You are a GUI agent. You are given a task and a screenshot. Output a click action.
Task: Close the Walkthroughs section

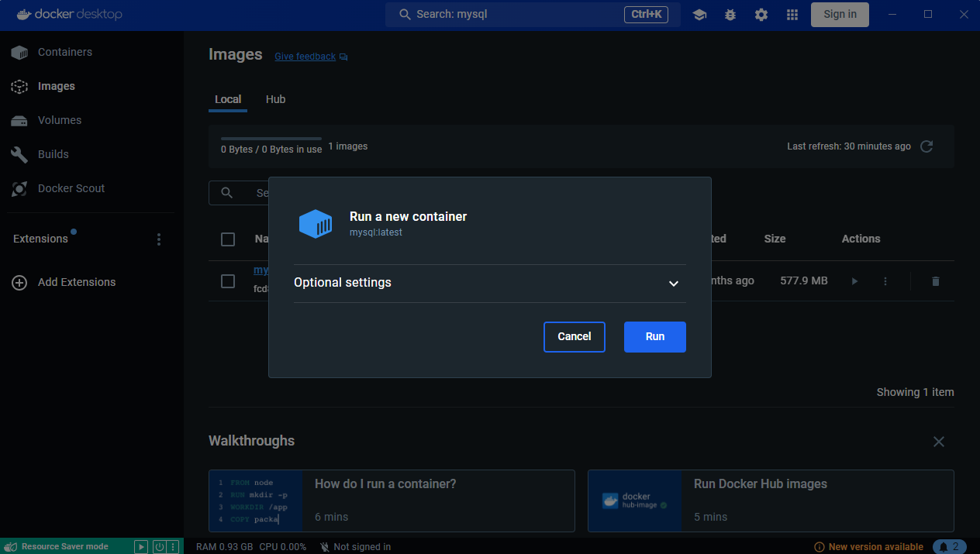pyautogui.click(x=939, y=442)
